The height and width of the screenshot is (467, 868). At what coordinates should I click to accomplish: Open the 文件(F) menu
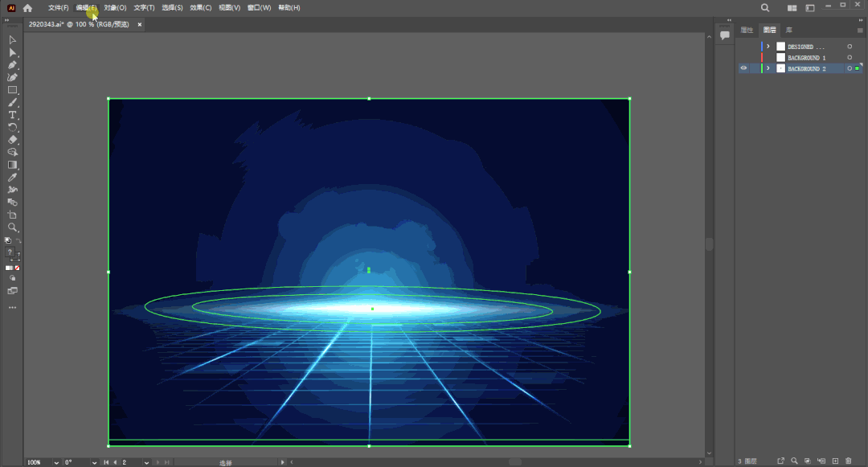[58, 8]
